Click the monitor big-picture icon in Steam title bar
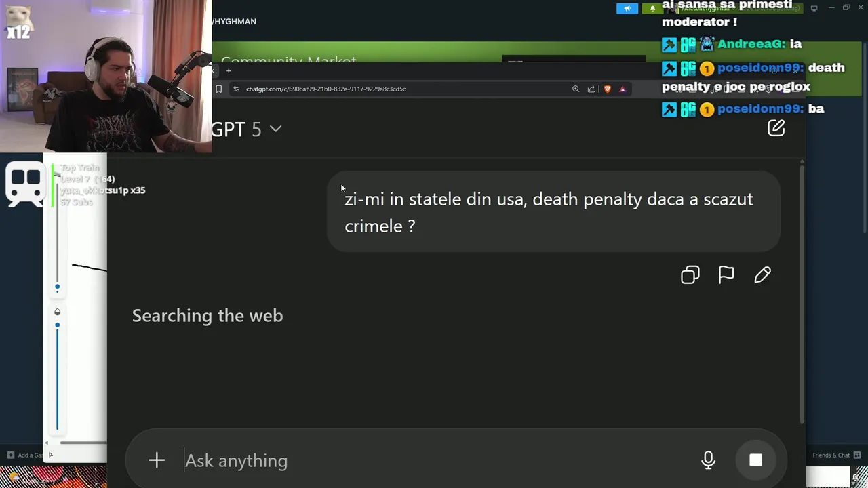 (x=814, y=8)
